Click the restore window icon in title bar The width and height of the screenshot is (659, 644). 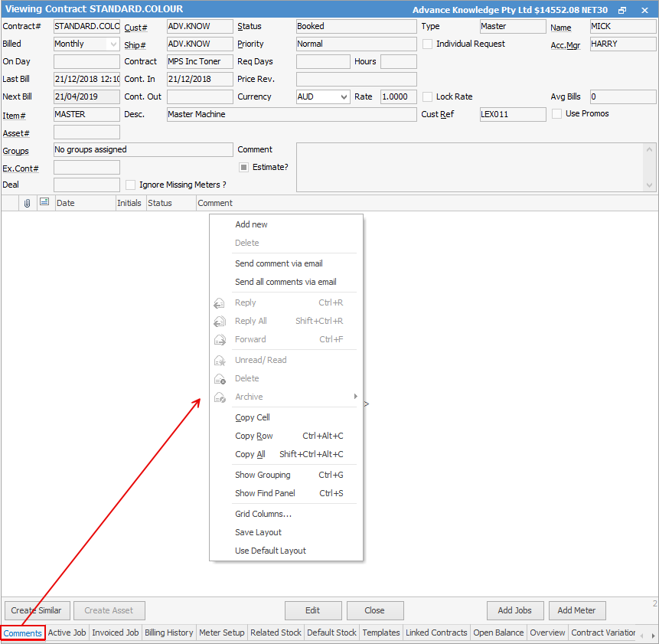click(x=622, y=10)
